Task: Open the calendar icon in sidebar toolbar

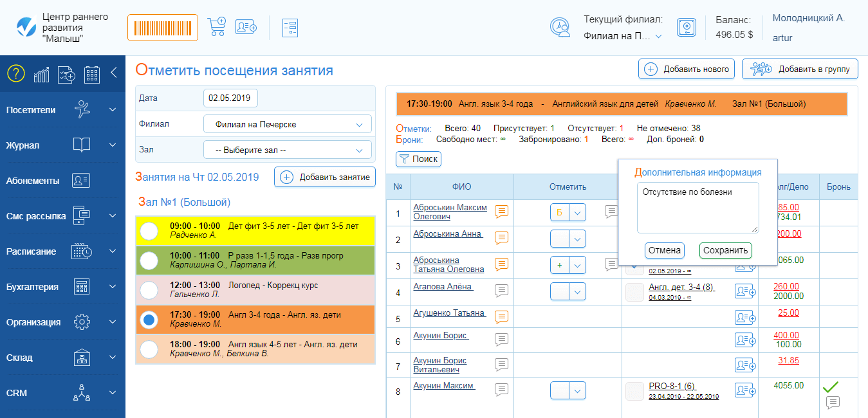Action: [92, 74]
